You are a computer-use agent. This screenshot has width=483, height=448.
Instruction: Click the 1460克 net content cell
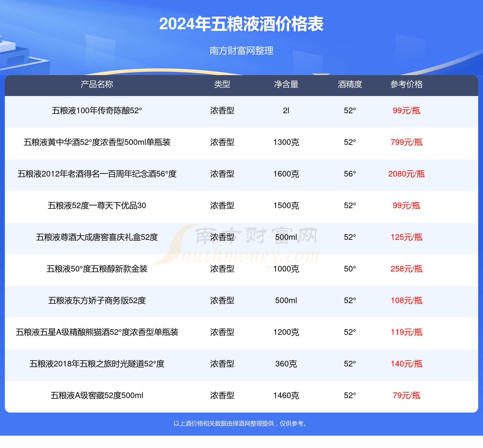[286, 395]
